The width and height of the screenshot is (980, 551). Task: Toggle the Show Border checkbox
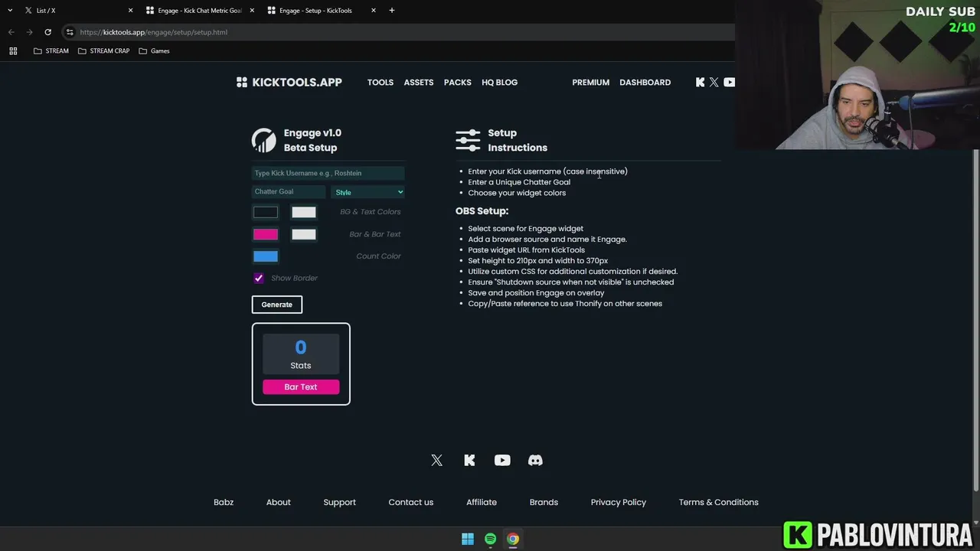259,278
